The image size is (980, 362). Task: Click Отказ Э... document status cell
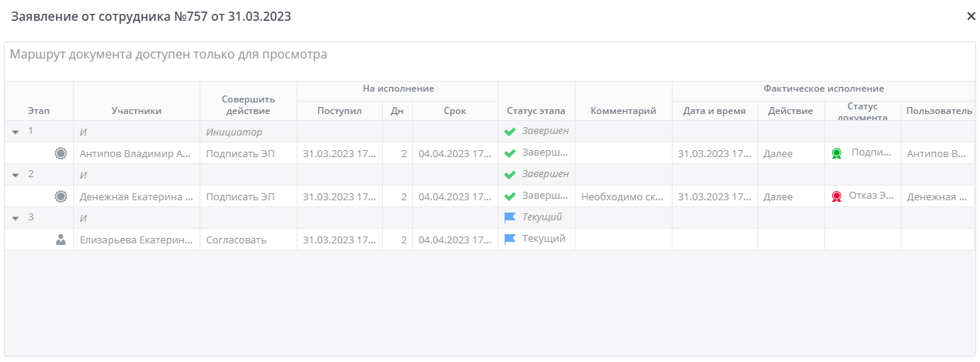point(863,196)
